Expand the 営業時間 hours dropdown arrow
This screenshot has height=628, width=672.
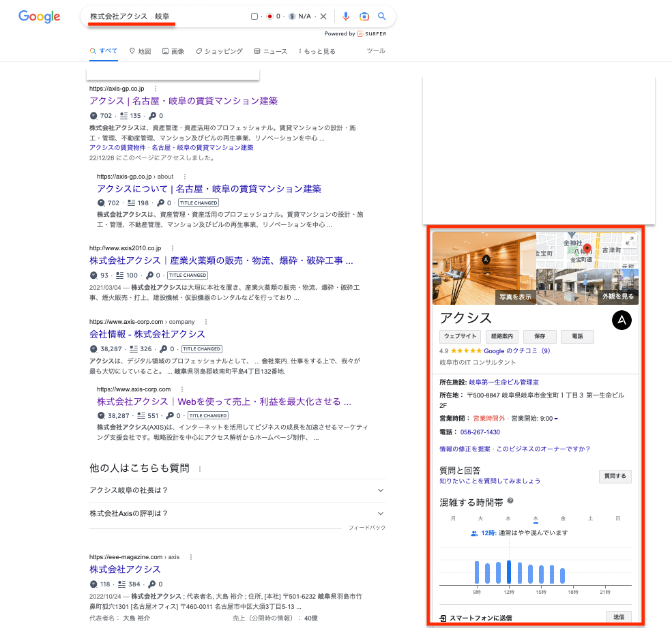coord(556,419)
